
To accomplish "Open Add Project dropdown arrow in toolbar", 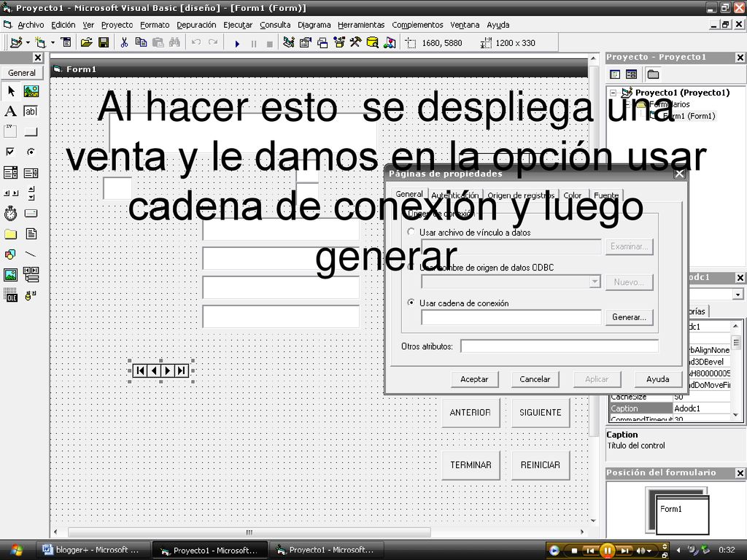I will pos(28,43).
